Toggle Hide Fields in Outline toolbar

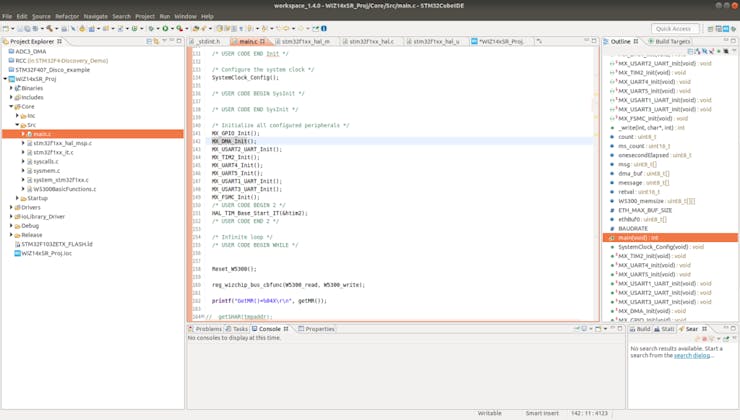(705, 51)
